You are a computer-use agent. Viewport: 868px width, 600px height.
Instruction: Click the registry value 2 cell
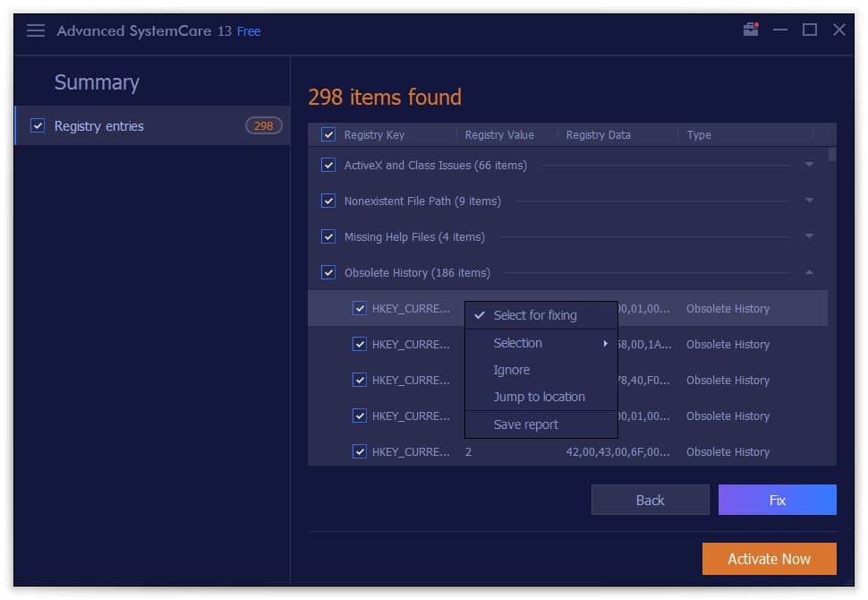pyautogui.click(x=468, y=452)
